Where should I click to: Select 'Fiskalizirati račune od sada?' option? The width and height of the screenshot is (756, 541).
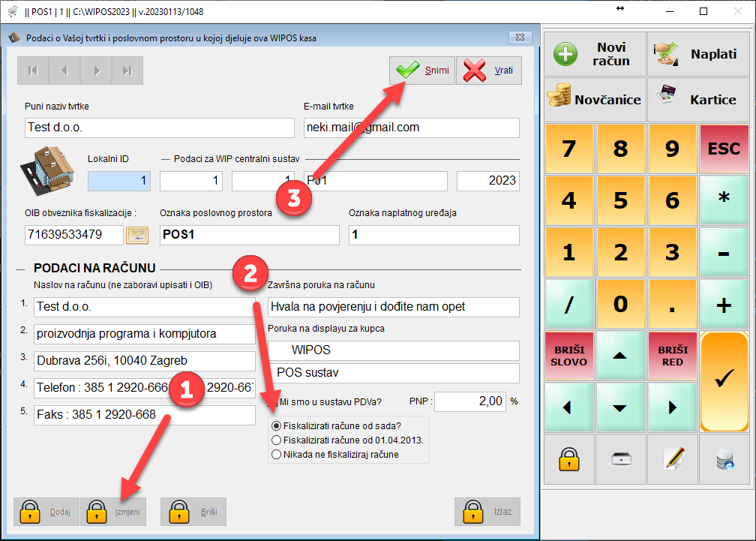(277, 425)
